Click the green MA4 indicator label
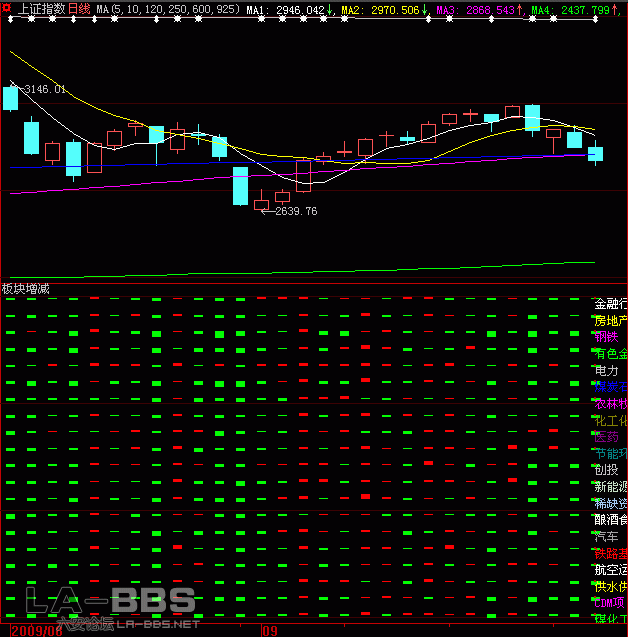The width and height of the screenshot is (628, 637). click(543, 10)
